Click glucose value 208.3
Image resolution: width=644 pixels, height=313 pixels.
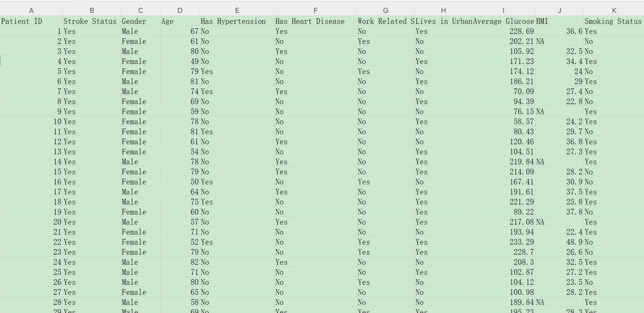504,262
